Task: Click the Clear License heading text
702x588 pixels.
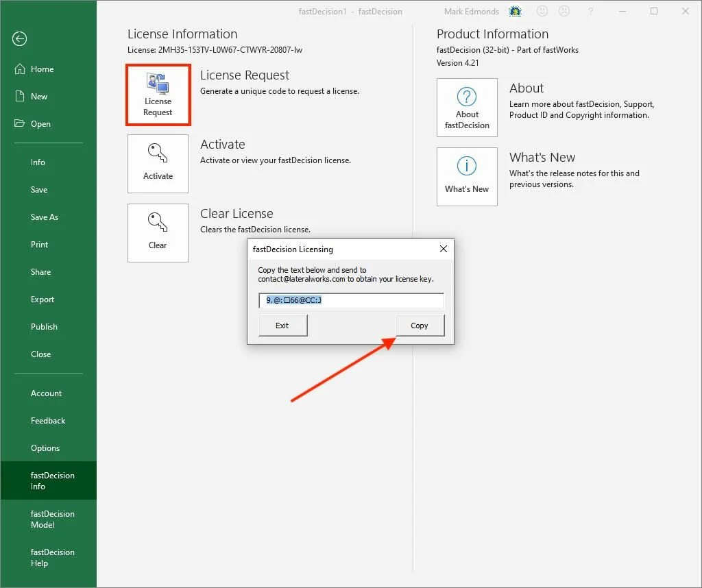Action: pos(237,213)
